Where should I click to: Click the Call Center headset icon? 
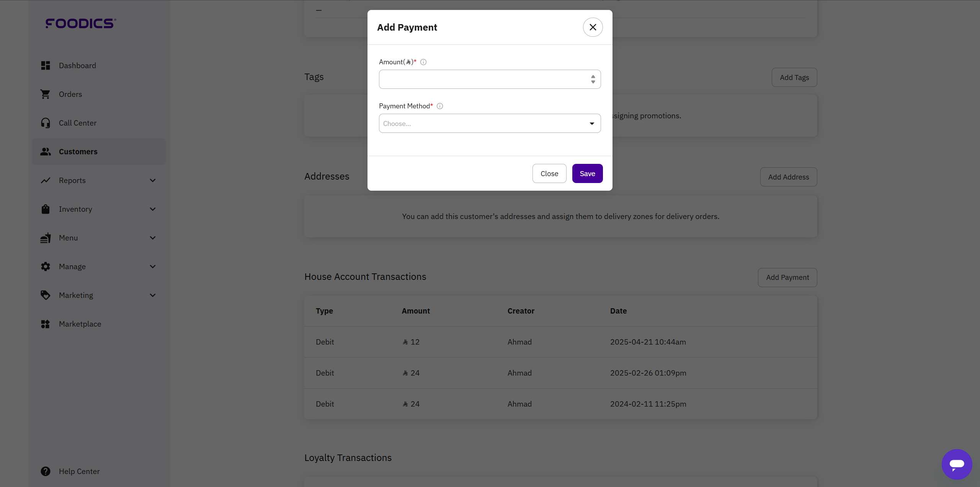click(46, 123)
